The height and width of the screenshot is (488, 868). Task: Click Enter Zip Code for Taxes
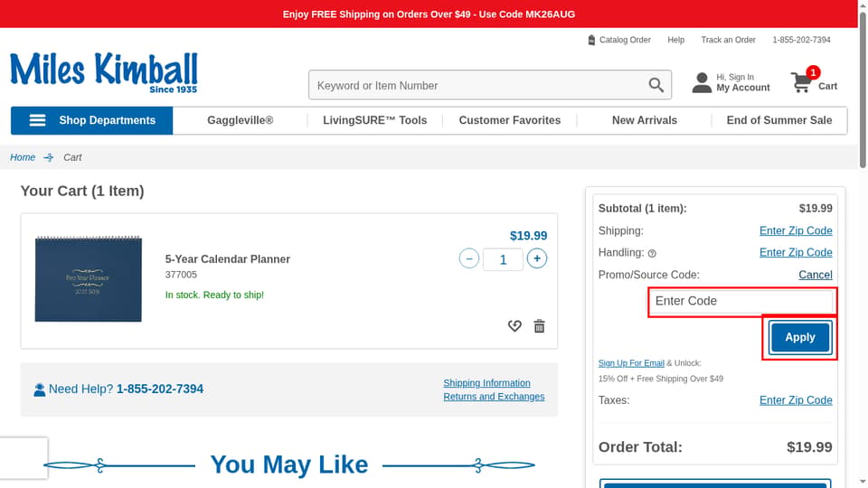[796, 400]
